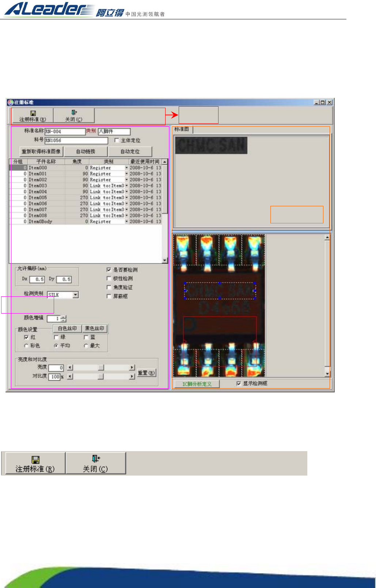Open the 检测类别 SILK dropdown
This screenshot has width=376, height=588.
[x=75, y=295]
